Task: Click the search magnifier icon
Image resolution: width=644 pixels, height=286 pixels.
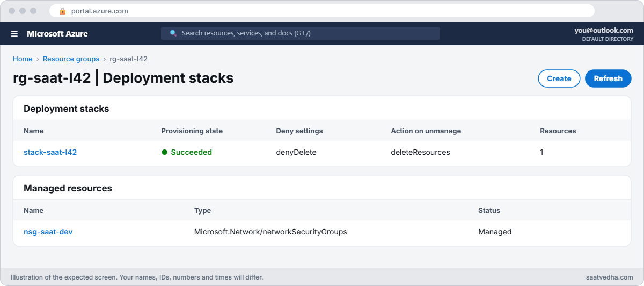Action: 173,33
